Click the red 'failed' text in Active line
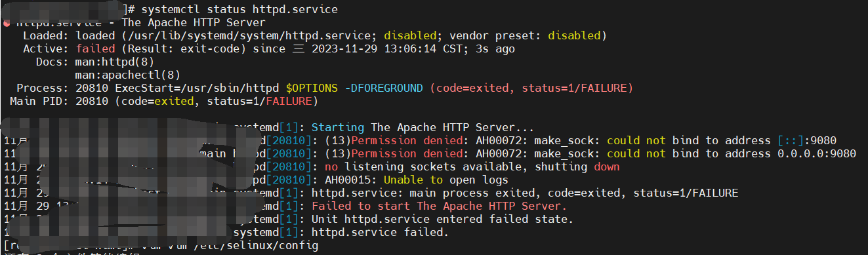The image size is (868, 255). (x=95, y=49)
